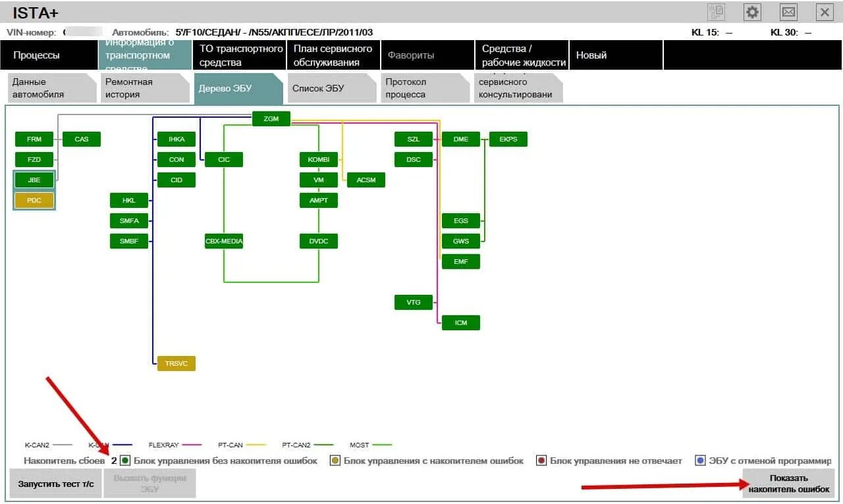This screenshot has height=504, width=843.
Task: Open План сервисного обслуживания menu
Action: [333, 55]
